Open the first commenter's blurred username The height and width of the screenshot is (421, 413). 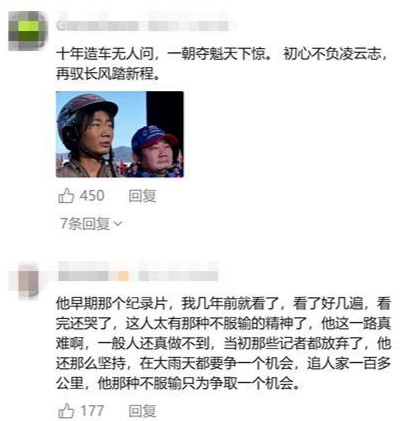(x=147, y=22)
